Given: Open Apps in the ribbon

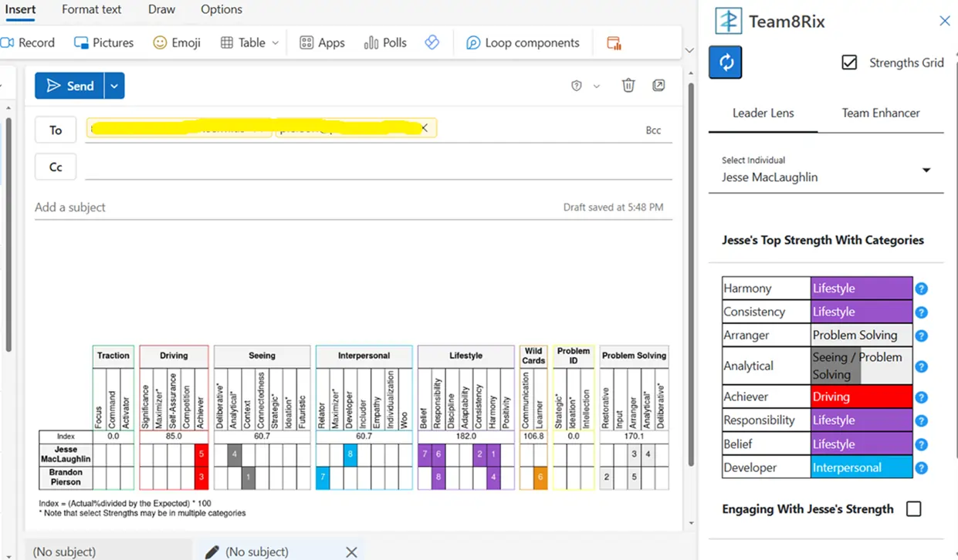Looking at the screenshot, I should coord(322,42).
